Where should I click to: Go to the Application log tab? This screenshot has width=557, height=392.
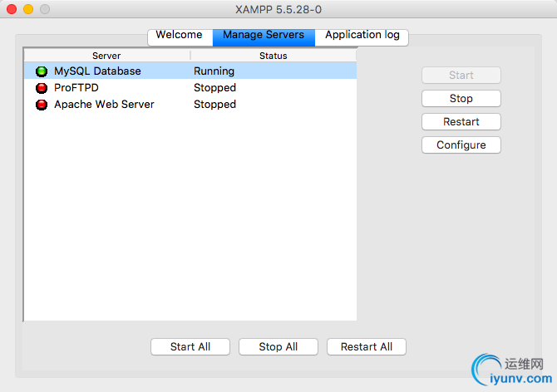pyautogui.click(x=362, y=37)
